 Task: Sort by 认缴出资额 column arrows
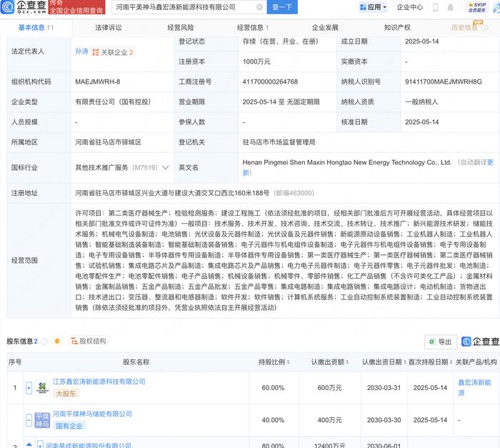pos(347,362)
